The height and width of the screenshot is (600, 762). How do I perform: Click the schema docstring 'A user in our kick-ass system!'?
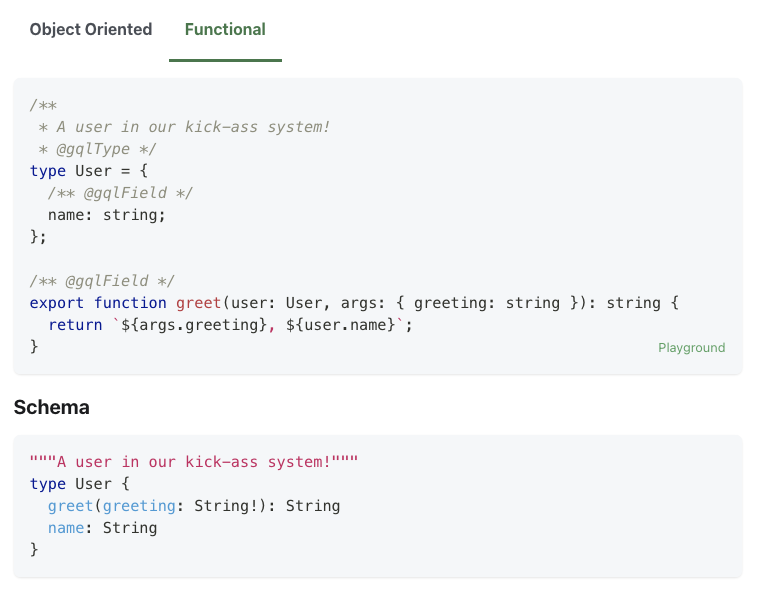[x=193, y=462]
